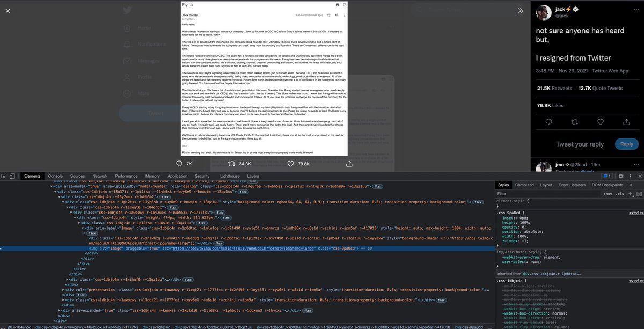Open the DevTools three-dot customize menu

[630, 176]
